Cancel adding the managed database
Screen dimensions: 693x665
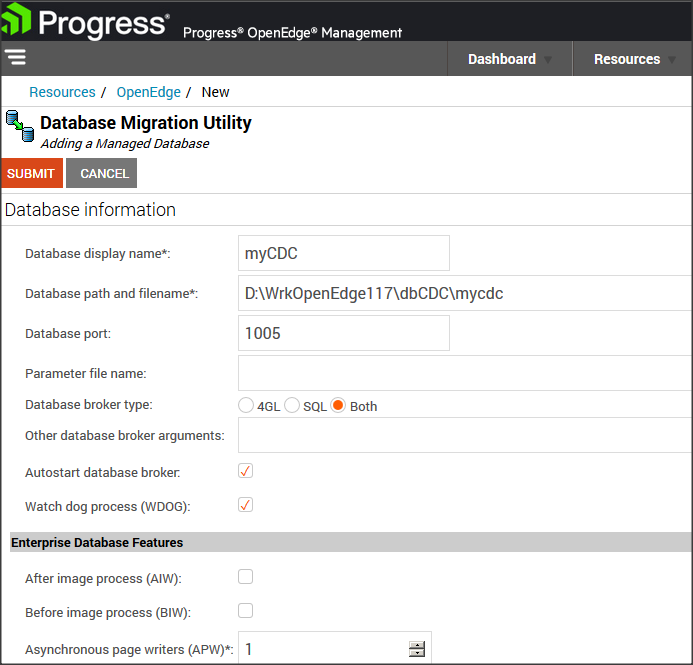click(102, 173)
